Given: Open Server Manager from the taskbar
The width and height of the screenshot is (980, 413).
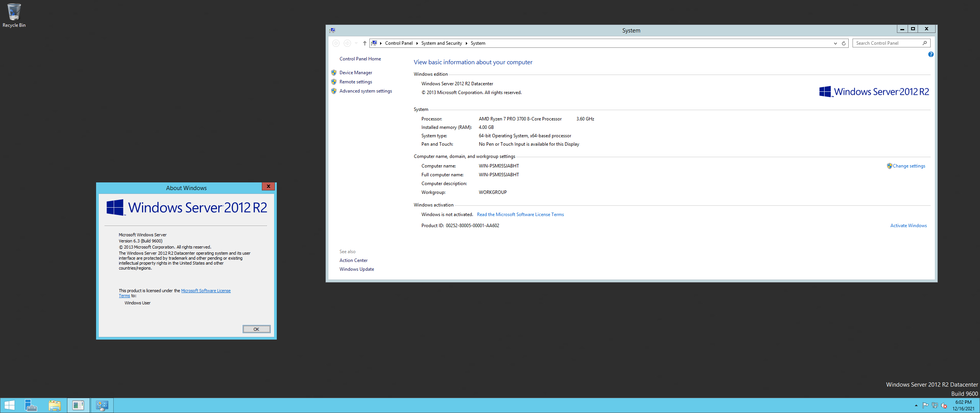Looking at the screenshot, I should coord(31,405).
